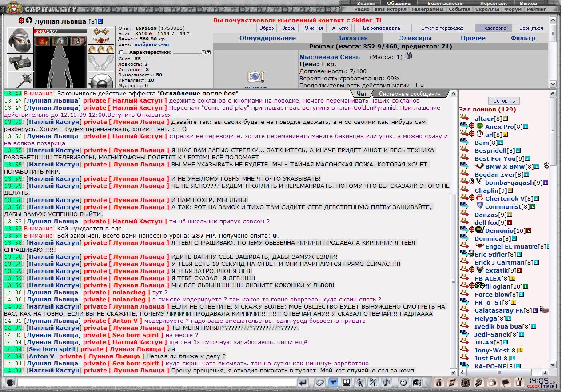
Task: Click the Умения button
Action: [x=314, y=28]
